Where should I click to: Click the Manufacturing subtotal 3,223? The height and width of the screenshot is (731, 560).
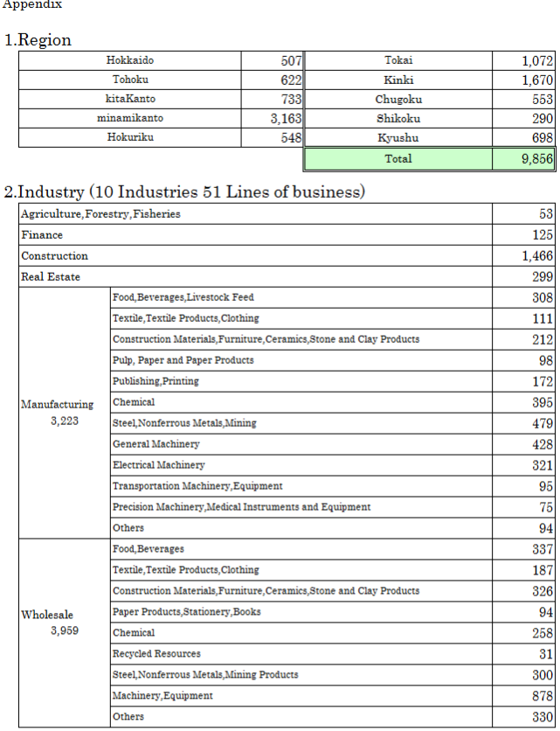pyautogui.click(x=65, y=421)
